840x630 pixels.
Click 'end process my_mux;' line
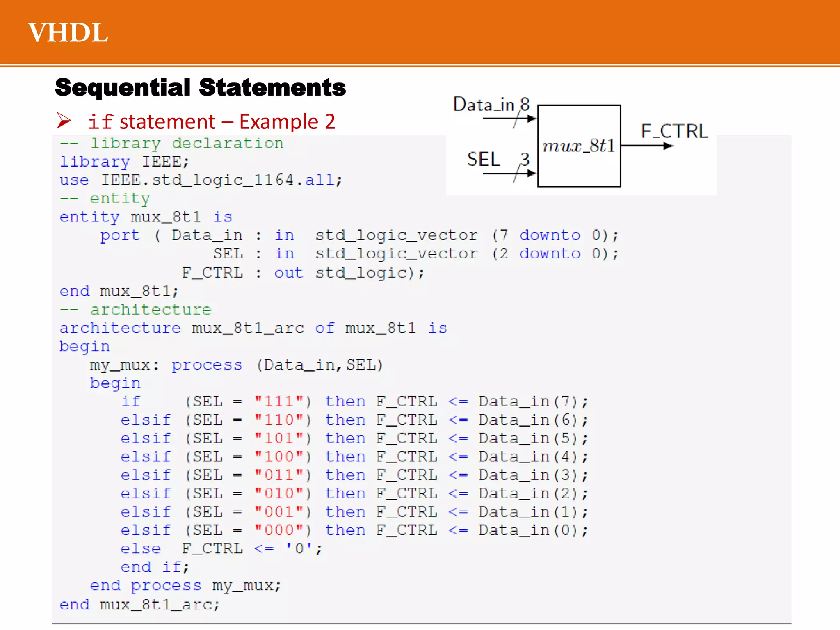tap(185, 585)
